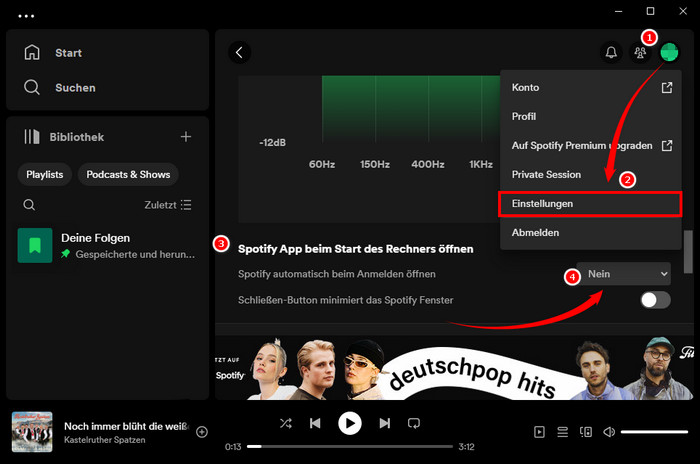
Task: Click the 150Hz equalizer band
Action: 375,164
